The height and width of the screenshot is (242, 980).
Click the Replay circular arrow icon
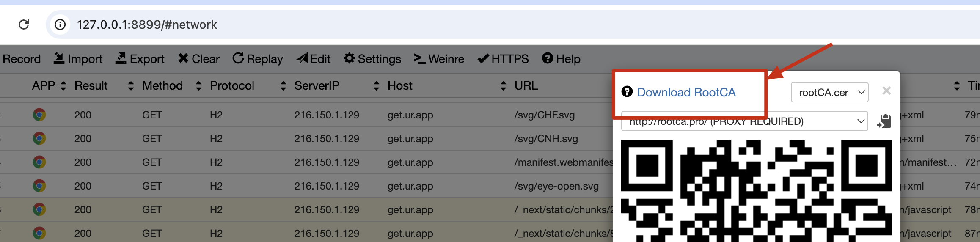[238, 58]
